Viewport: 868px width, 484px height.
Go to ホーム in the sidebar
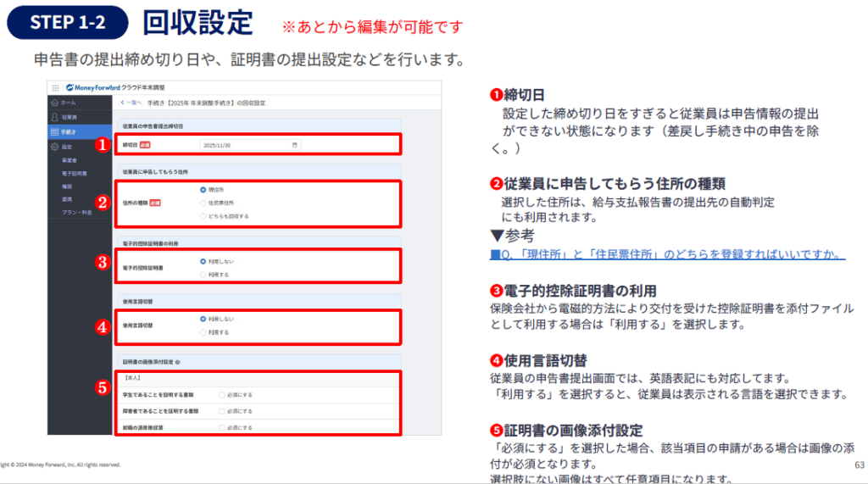coord(67,103)
